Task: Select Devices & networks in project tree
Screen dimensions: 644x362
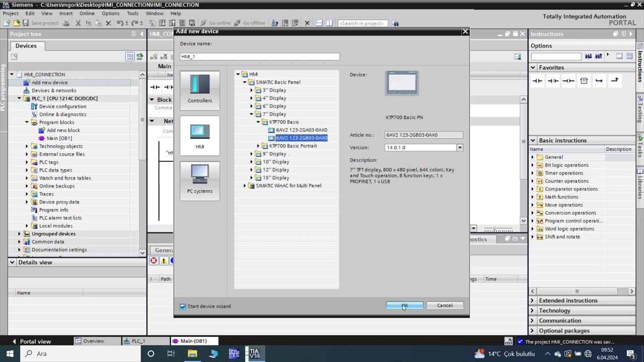Action: point(54,90)
